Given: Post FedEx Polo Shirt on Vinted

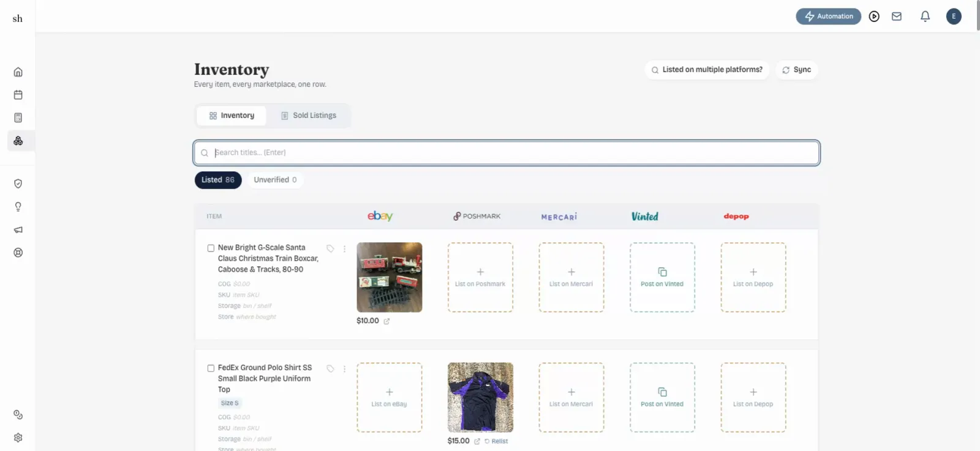Looking at the screenshot, I should [x=662, y=397].
